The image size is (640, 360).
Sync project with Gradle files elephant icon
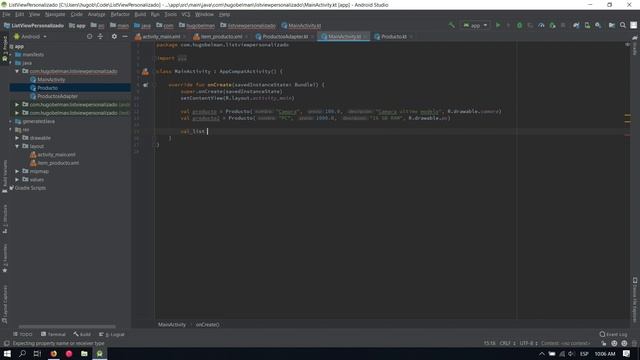coord(576,25)
